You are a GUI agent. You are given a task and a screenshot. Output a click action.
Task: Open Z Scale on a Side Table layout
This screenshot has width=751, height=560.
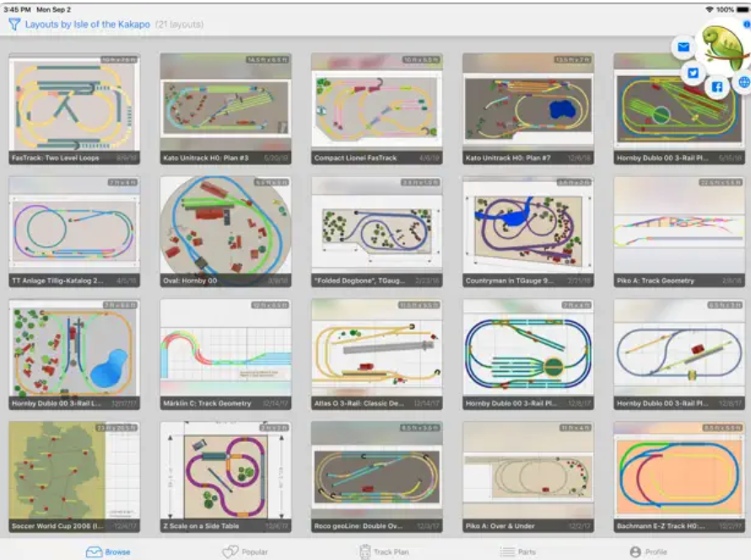click(225, 477)
